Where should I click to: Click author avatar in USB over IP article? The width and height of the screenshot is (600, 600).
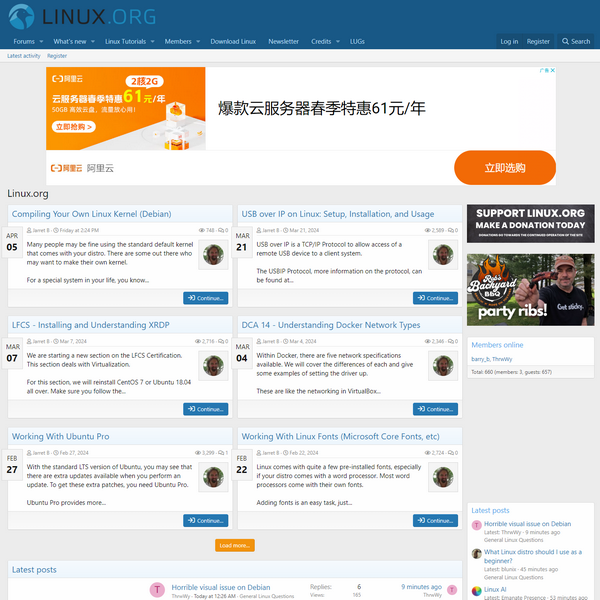pyautogui.click(x=442, y=254)
